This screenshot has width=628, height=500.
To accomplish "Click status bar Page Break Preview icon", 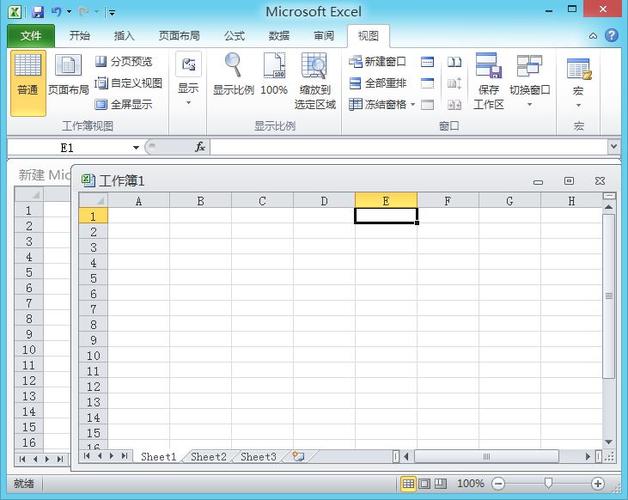I will [441, 484].
